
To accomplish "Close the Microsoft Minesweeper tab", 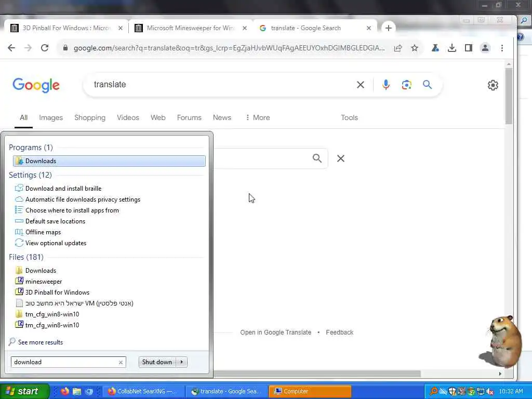I will (x=245, y=28).
